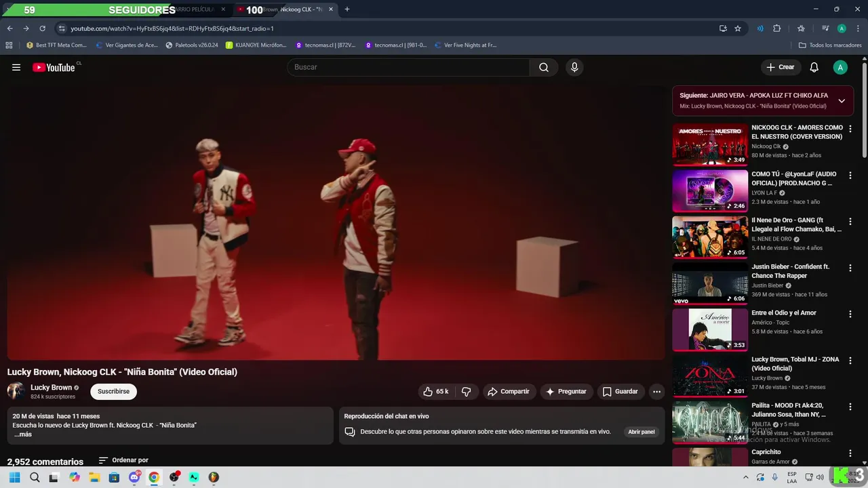The width and height of the screenshot is (868, 488).
Task: Click the search magnifier button
Action: click(x=544, y=67)
